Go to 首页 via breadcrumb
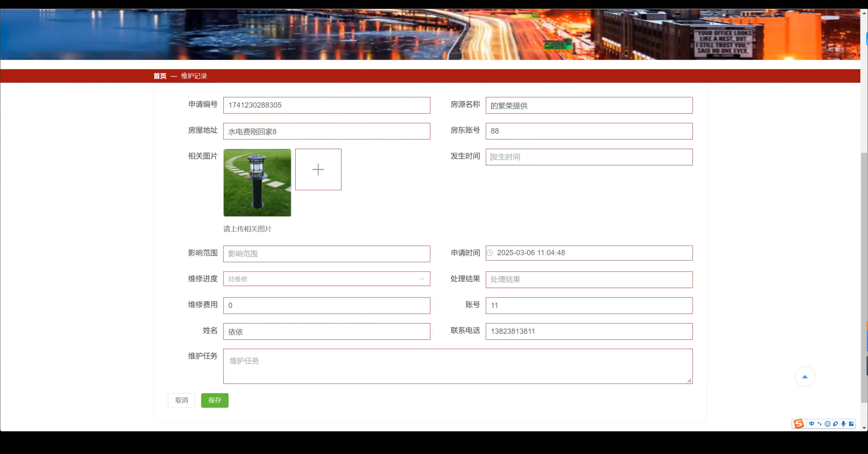868x454 pixels. click(x=160, y=76)
